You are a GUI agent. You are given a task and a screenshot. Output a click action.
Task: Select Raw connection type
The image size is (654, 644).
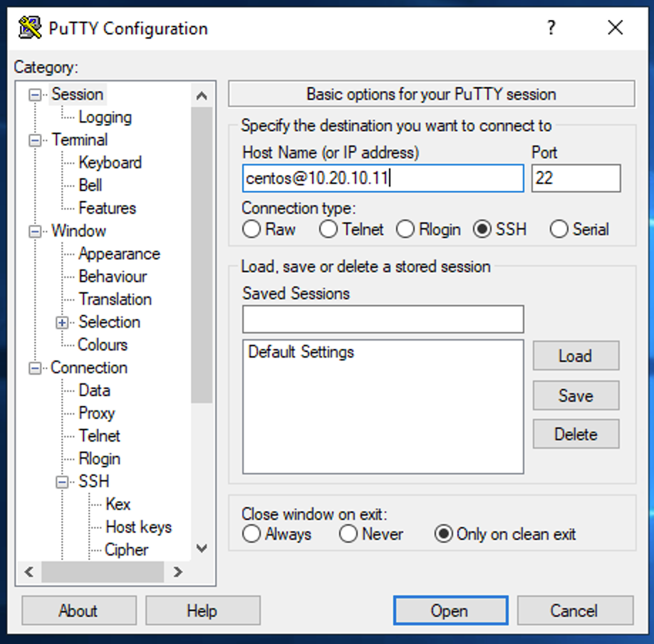[251, 229]
